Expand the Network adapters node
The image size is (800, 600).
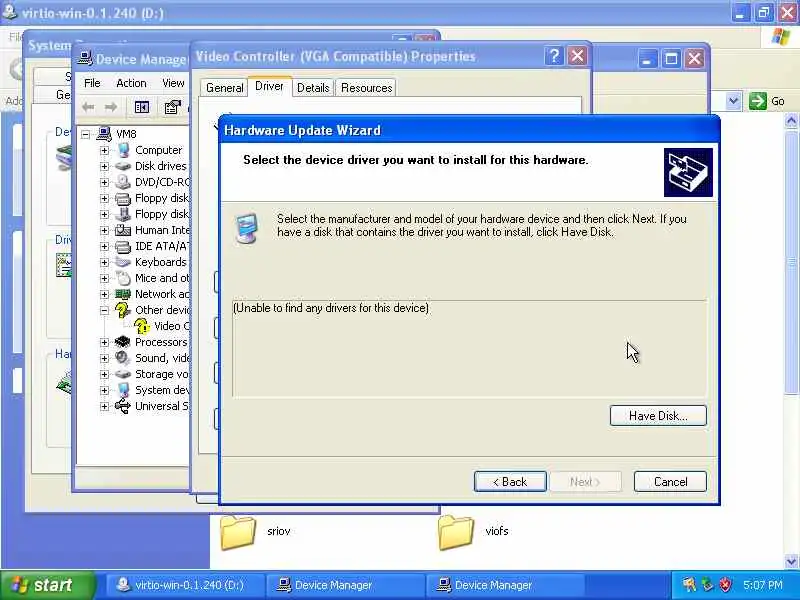click(104, 294)
